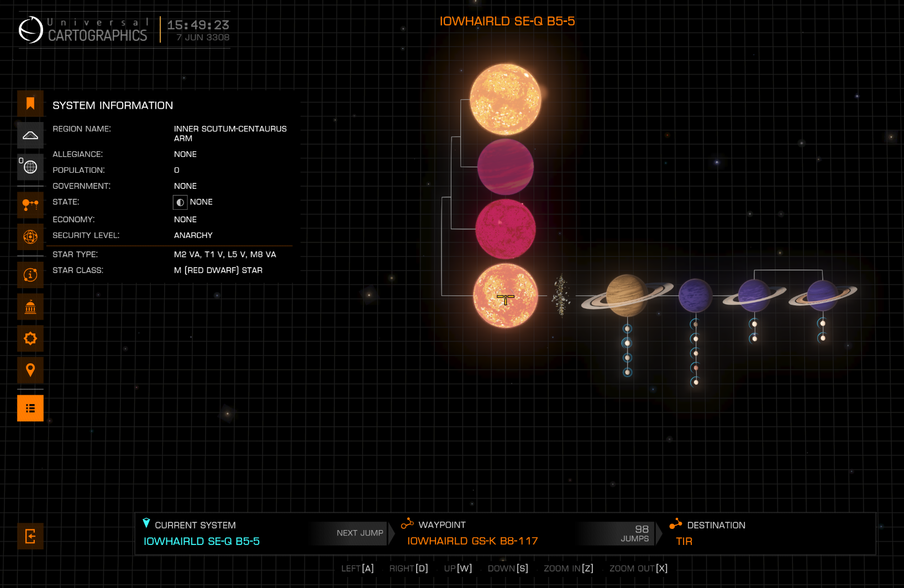
Task: Select first moon under tan gas giant
Action: [x=627, y=329]
